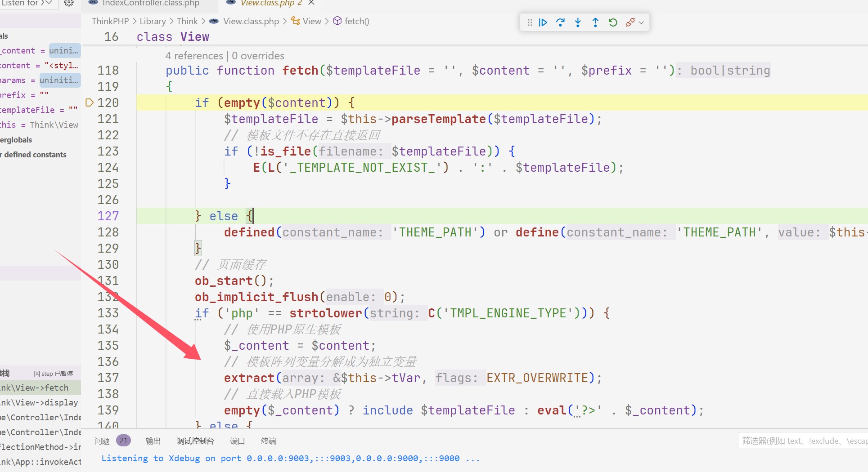This screenshot has height=472, width=868.
Task: Open the 问题 (Problems) panel tab
Action: [102, 441]
